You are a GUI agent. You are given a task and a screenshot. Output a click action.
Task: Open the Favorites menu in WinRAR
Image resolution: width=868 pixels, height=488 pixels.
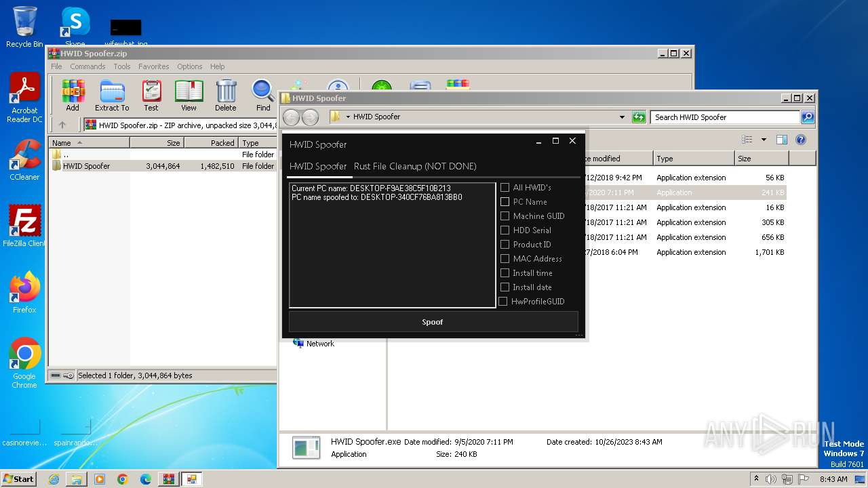[154, 66]
